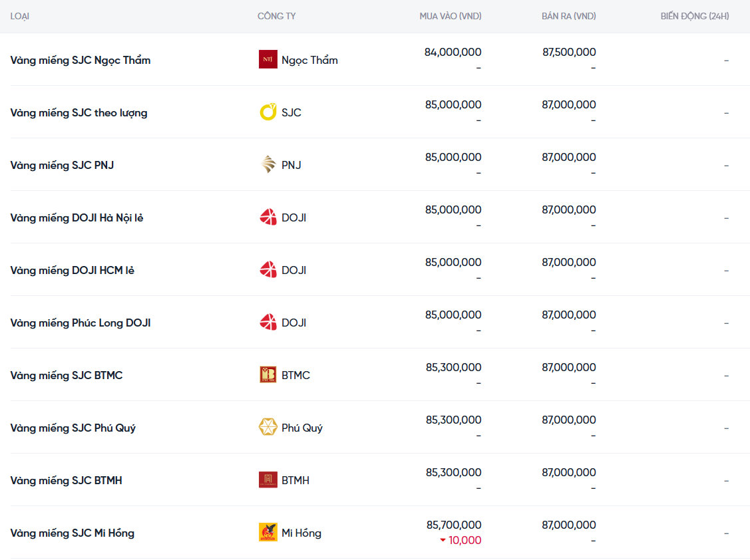
Task: Click sell price in the BTMC row
Action: 569,368
